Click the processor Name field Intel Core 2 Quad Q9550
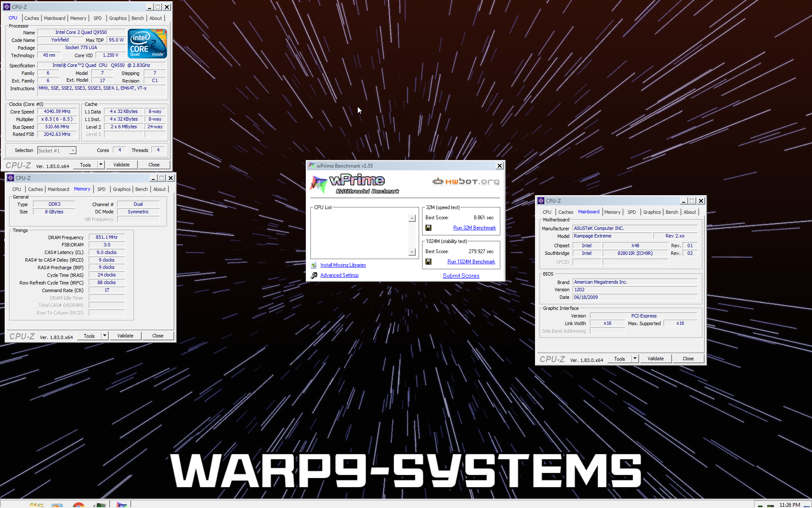The height and width of the screenshot is (508, 812). click(81, 32)
